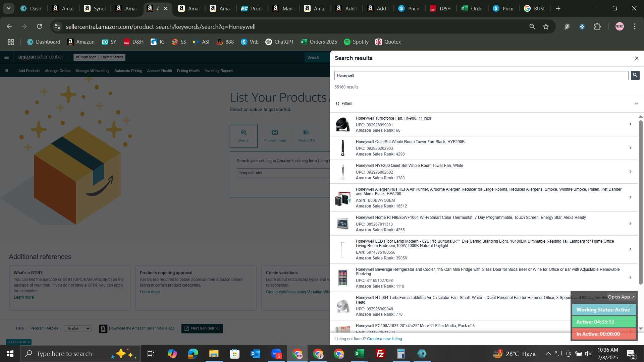Select the Product IDs barcode option
The width and height of the screenshot is (644, 362).
coord(306,136)
